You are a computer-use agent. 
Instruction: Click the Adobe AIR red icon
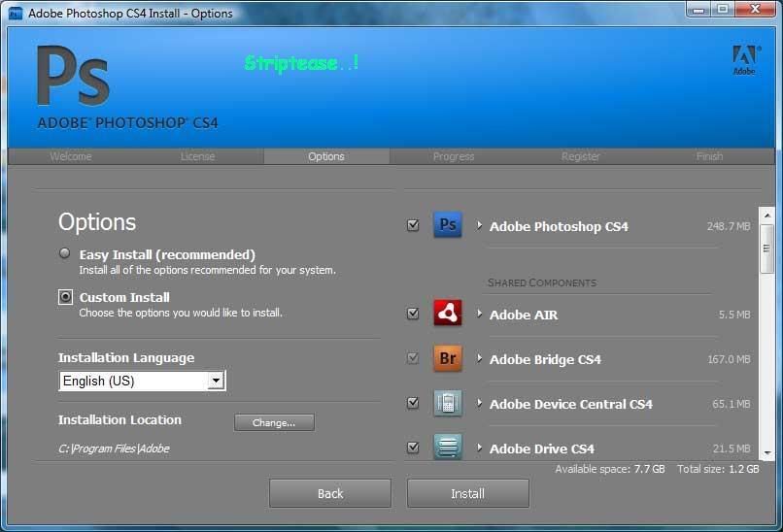click(448, 313)
